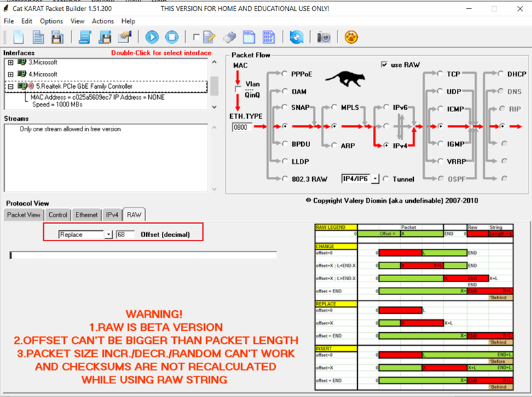
Task: Click the camera capture icon
Action: click(324, 37)
